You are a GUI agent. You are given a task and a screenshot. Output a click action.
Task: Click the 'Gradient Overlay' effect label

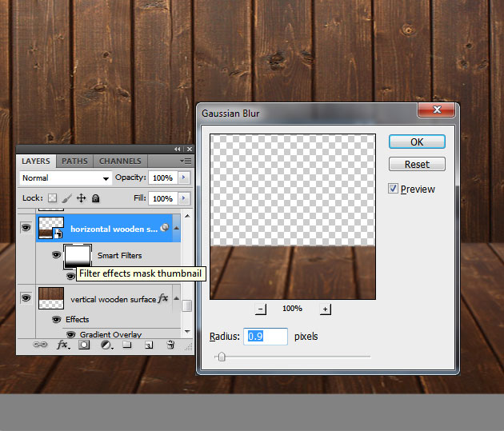click(110, 335)
